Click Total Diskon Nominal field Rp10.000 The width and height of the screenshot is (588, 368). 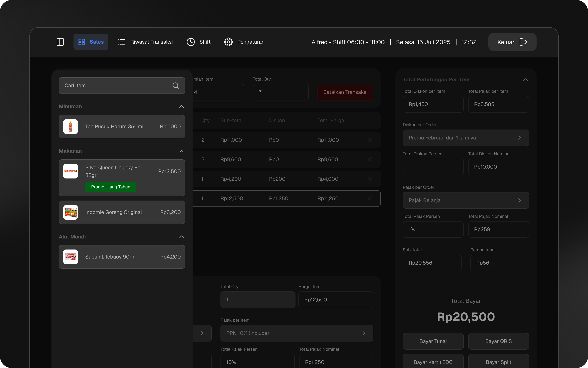click(x=498, y=167)
